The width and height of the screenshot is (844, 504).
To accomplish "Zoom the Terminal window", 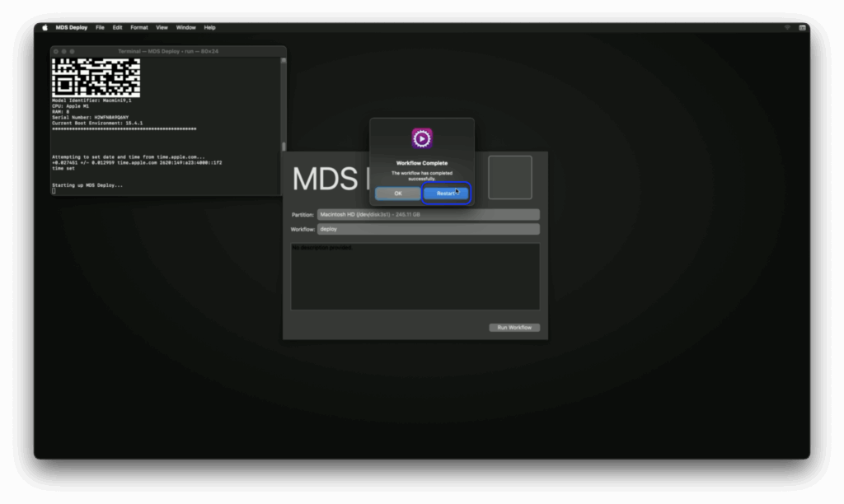I will point(73,52).
